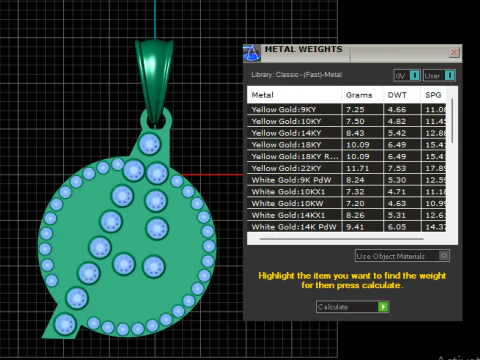Sort by the SPG column header
Screen dimensions: 480x360
(433, 95)
